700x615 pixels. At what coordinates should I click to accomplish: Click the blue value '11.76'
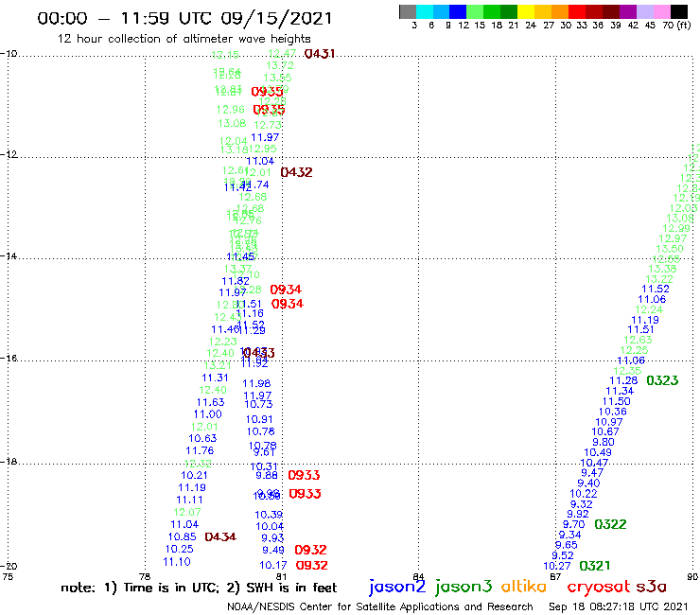200,450
